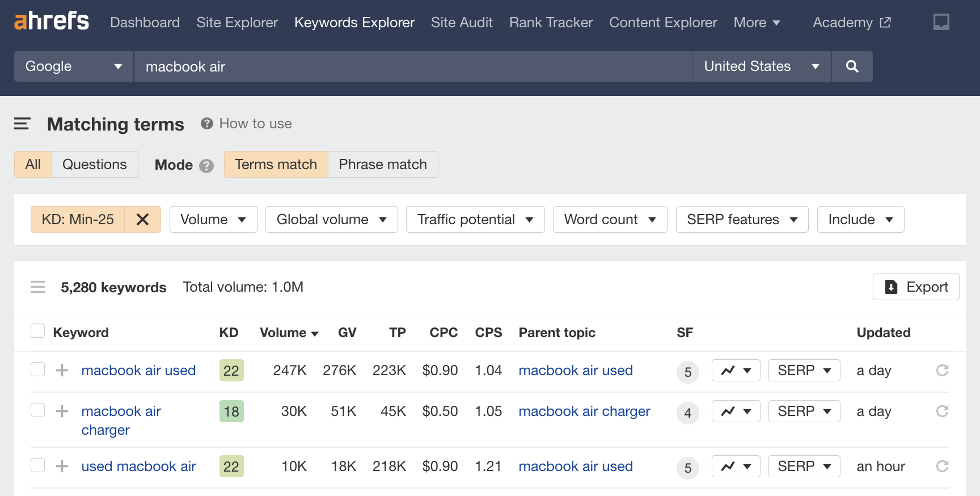Add macbook air charger to keyword list
980x496 pixels.
tap(62, 411)
